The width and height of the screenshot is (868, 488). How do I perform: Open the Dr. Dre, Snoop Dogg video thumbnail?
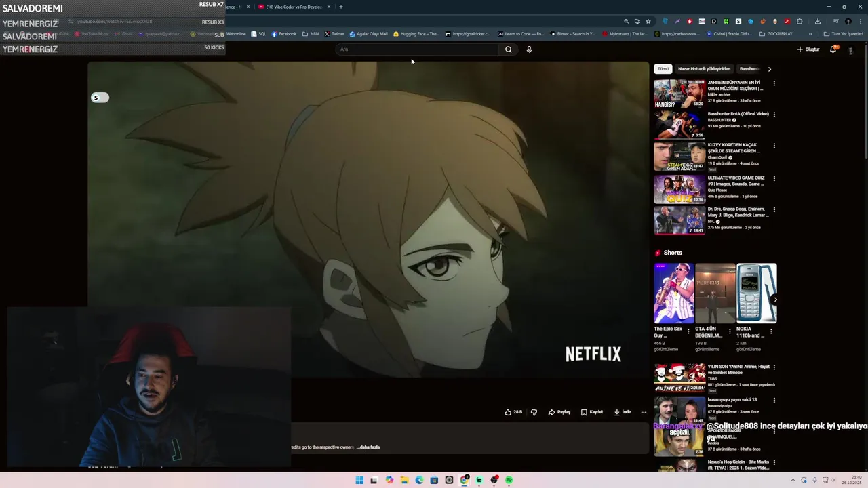(x=679, y=220)
